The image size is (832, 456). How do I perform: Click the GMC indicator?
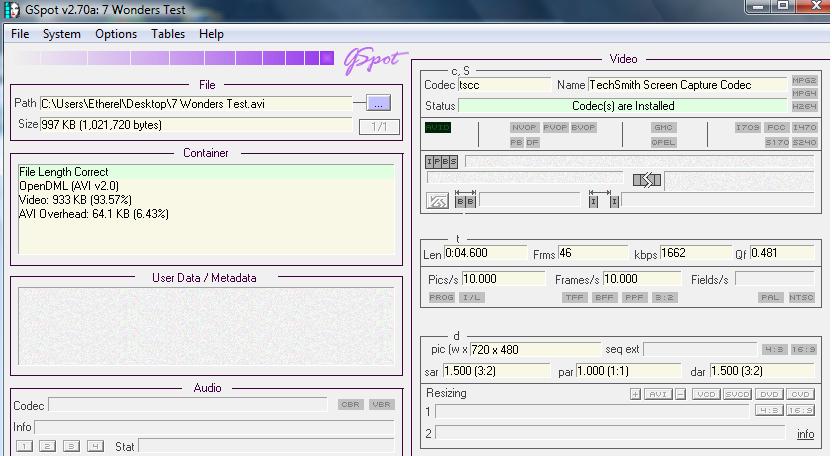pos(663,127)
